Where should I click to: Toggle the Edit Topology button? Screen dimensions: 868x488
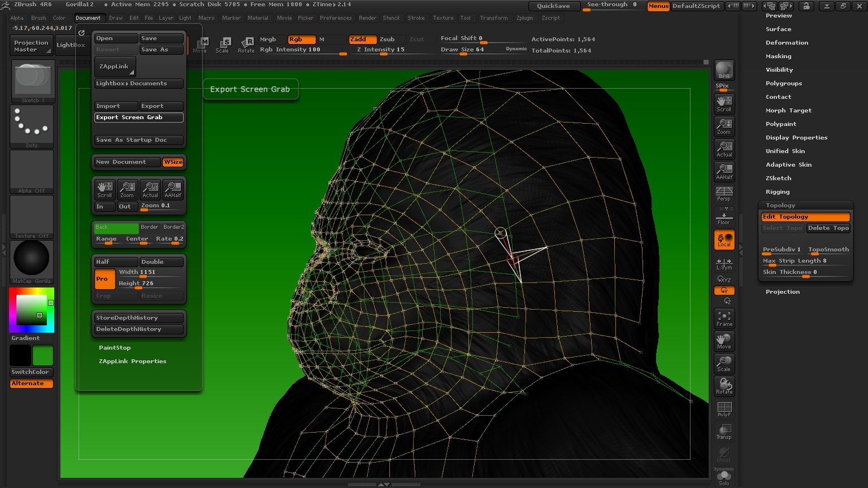[805, 217]
